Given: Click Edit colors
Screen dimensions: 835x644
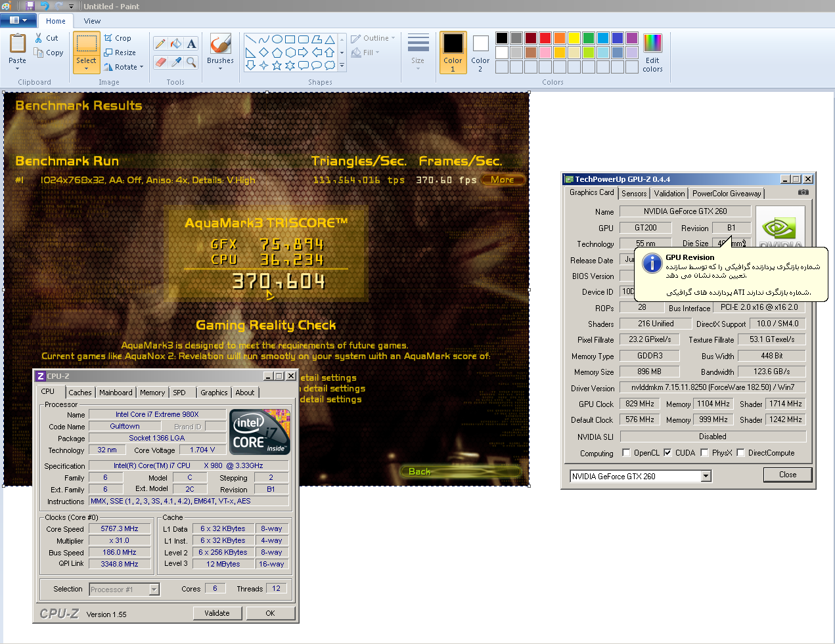Looking at the screenshot, I should click(652, 53).
